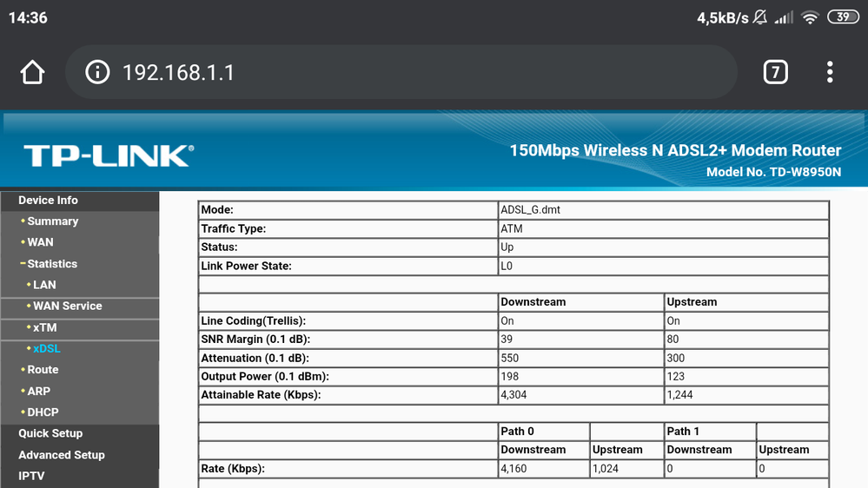Viewport: 868px width, 488px height.
Task: Open the WAN info page
Action: pyautogui.click(x=40, y=242)
